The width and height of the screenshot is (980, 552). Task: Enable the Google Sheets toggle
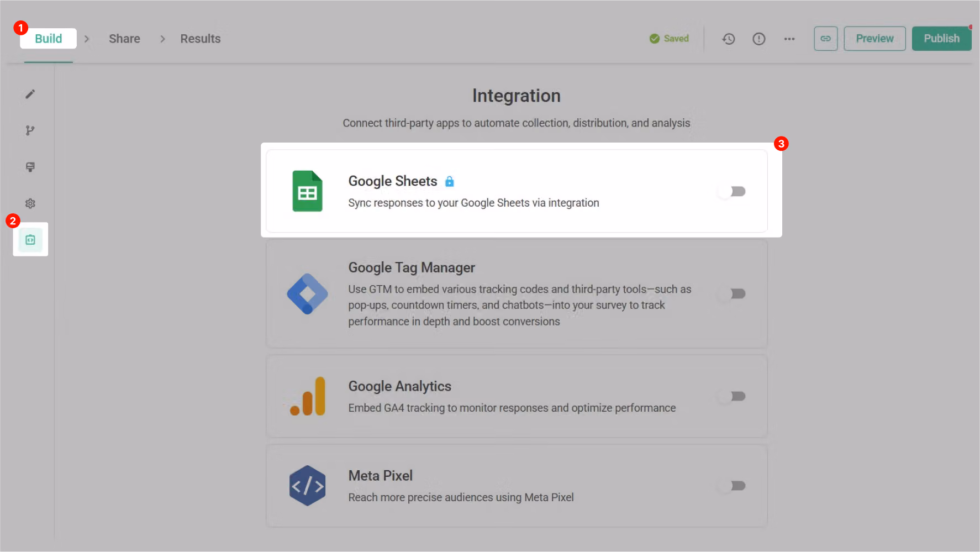731,191
